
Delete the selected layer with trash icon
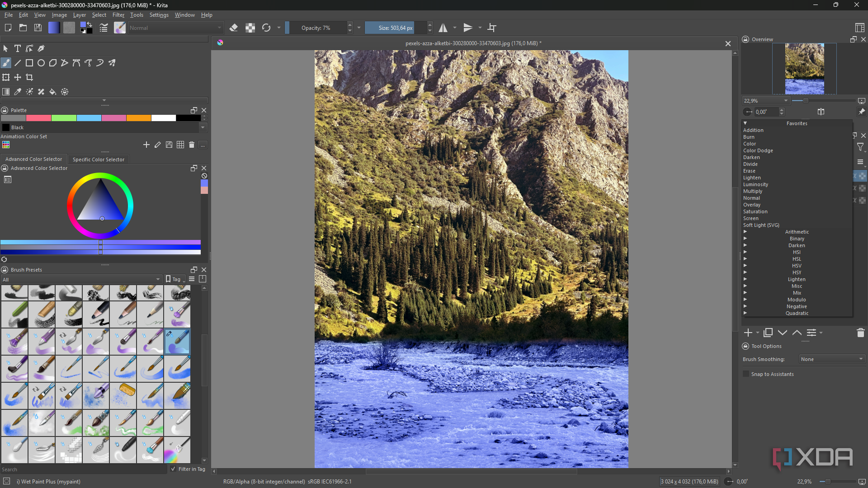coord(860,333)
